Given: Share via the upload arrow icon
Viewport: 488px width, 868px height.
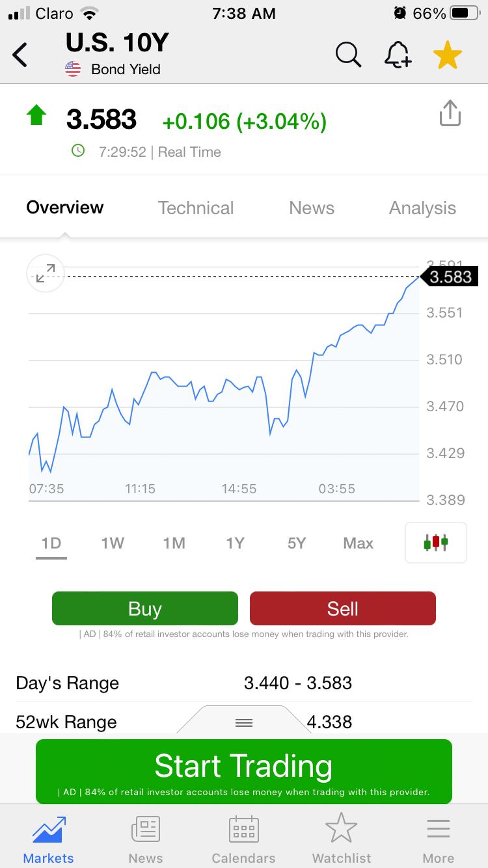Looking at the screenshot, I should 450,113.
